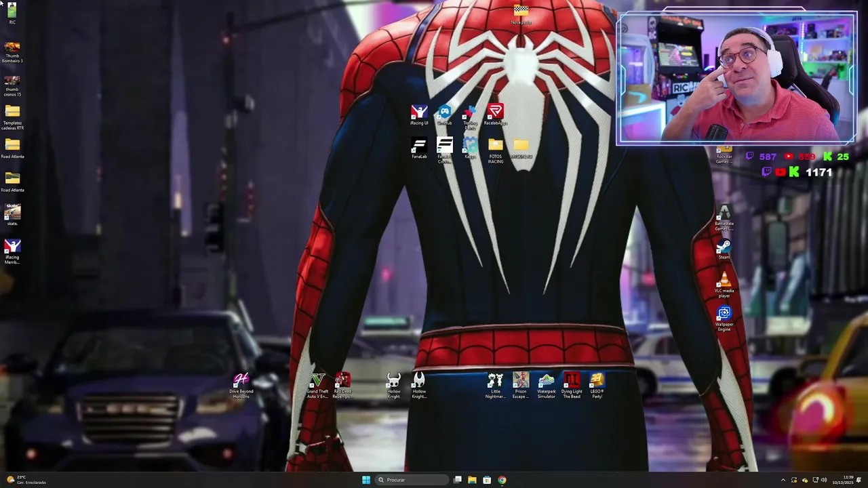Open the iRacing Member shortcut on left
This screenshot has width=868, height=488.
coord(12,251)
